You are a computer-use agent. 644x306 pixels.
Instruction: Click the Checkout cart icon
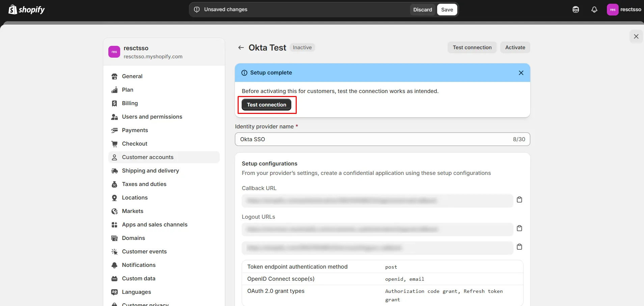click(114, 144)
